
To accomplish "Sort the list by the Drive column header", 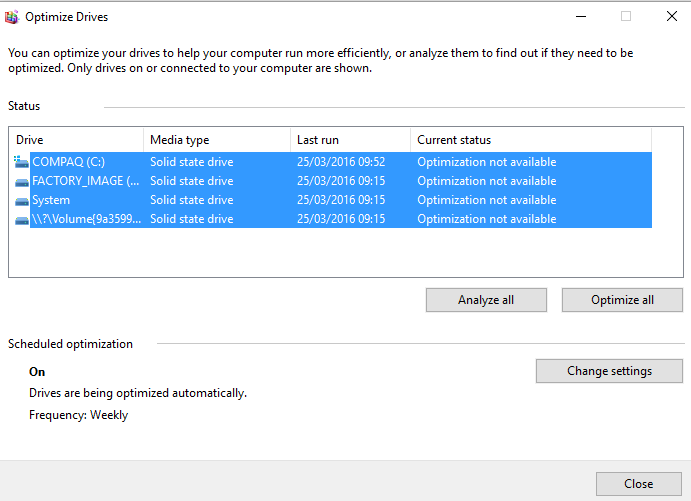I will point(76,140).
